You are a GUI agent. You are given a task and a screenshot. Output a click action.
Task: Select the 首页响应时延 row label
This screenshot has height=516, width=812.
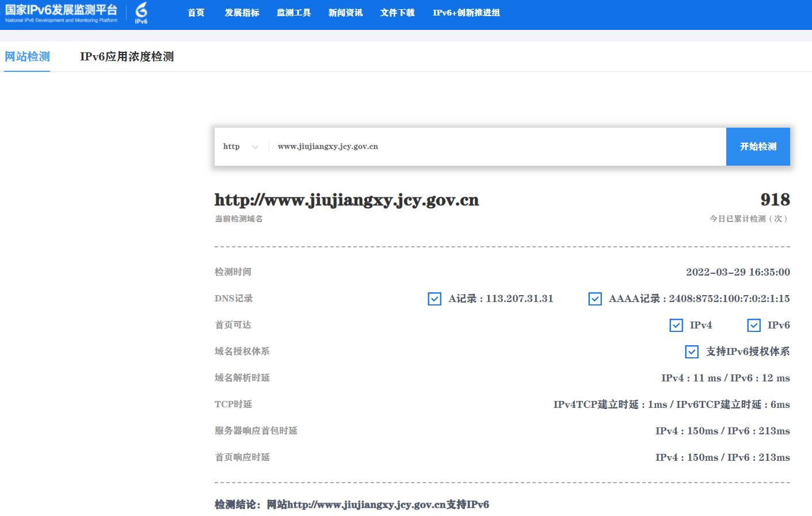pyautogui.click(x=242, y=457)
